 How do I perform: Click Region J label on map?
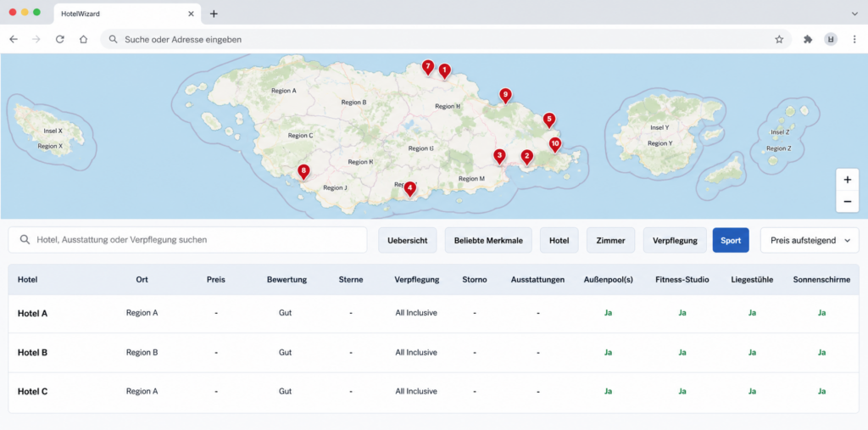click(x=335, y=187)
